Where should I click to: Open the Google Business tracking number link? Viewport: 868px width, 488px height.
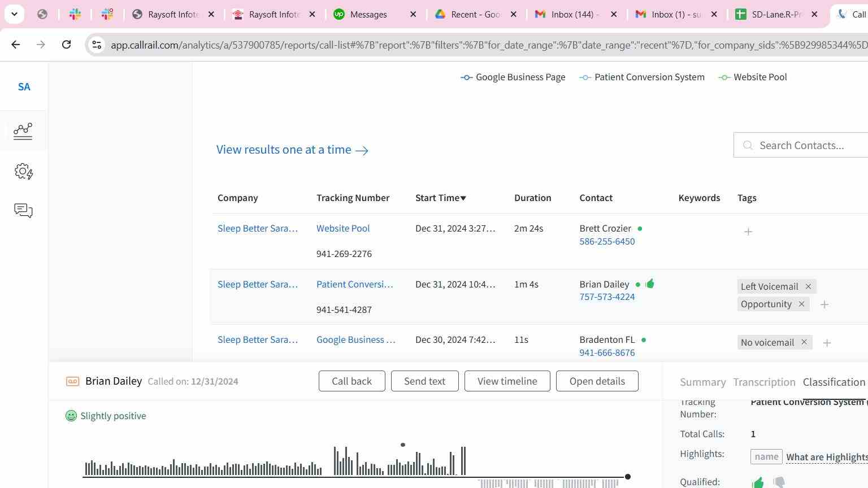(x=355, y=339)
